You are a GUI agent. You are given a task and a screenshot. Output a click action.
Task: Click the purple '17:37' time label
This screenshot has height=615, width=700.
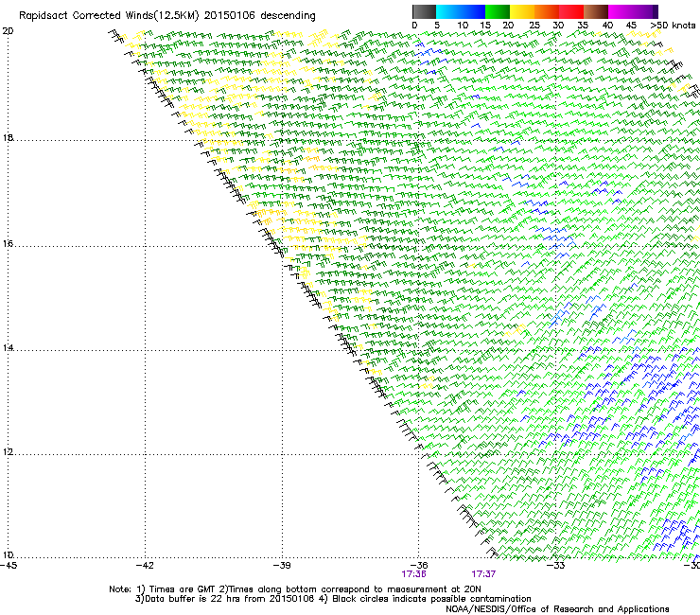click(x=483, y=574)
